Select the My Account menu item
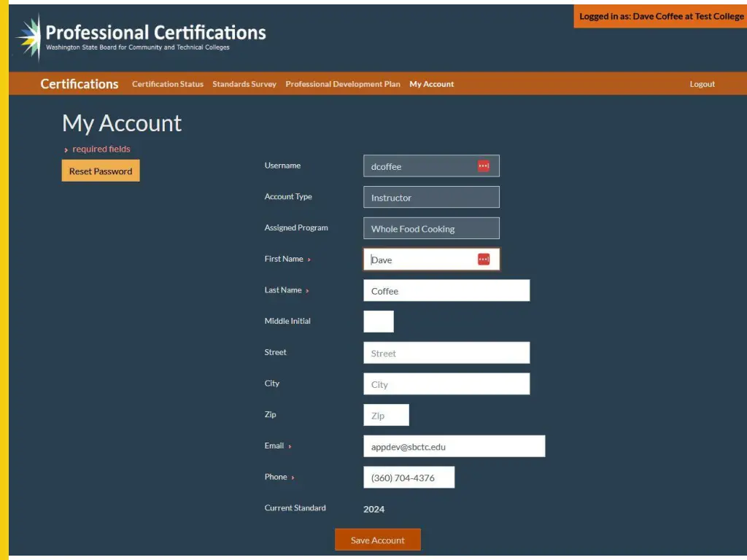 [x=432, y=84]
